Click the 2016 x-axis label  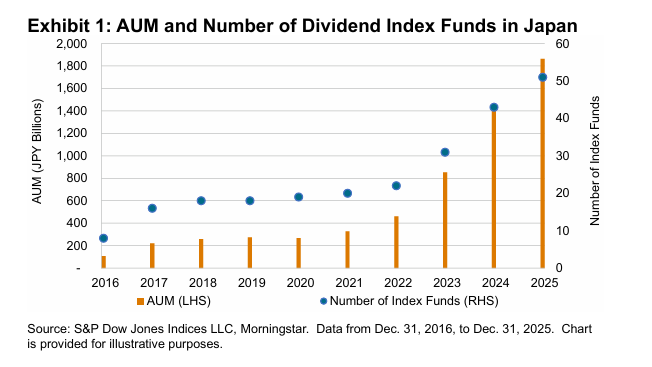105,283
